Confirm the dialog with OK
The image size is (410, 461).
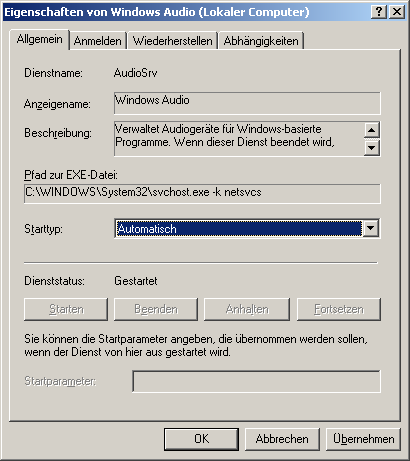click(201, 439)
